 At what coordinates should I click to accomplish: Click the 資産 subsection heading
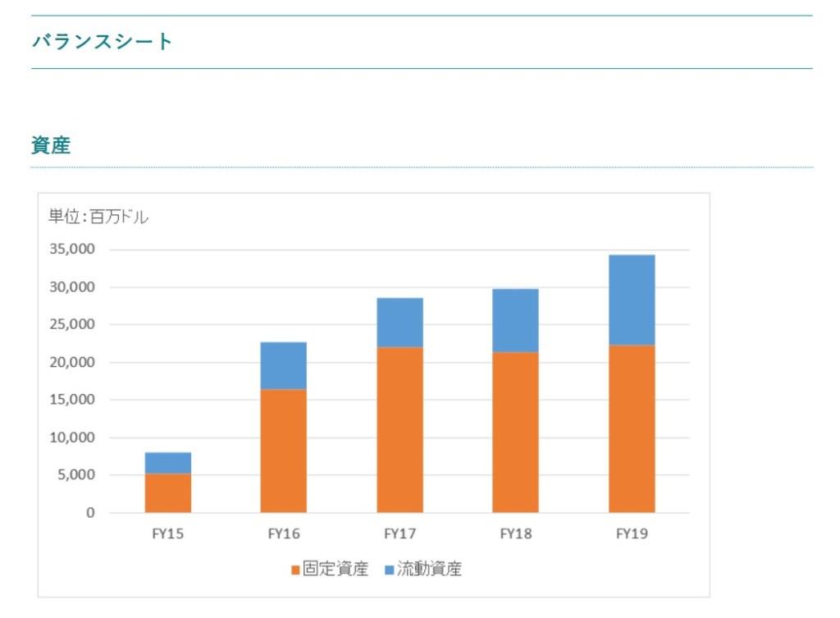coord(51,145)
